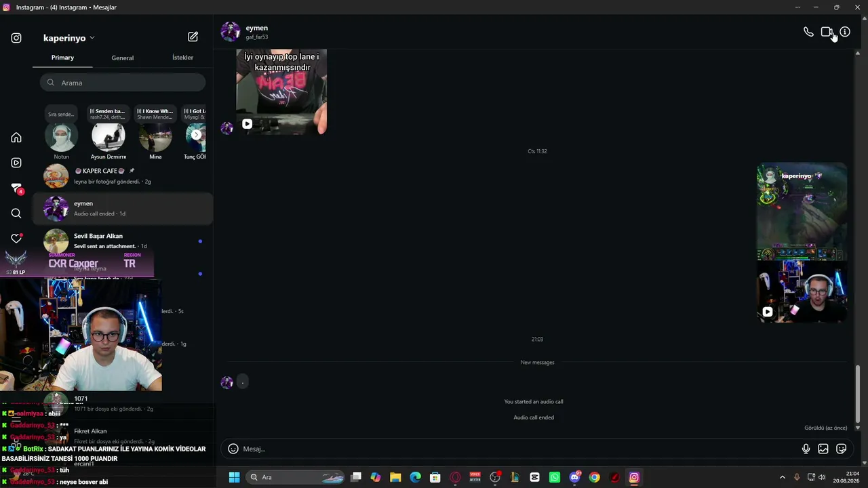This screenshot has height=488, width=868.
Task: Play the sent kaperinyo reel video
Action: click(767, 312)
